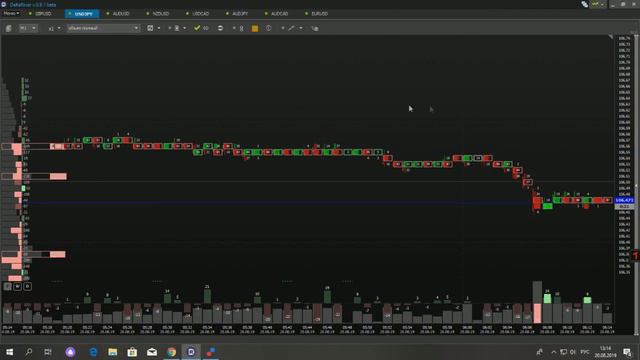Open the AUDJPY tab

pos(237,13)
